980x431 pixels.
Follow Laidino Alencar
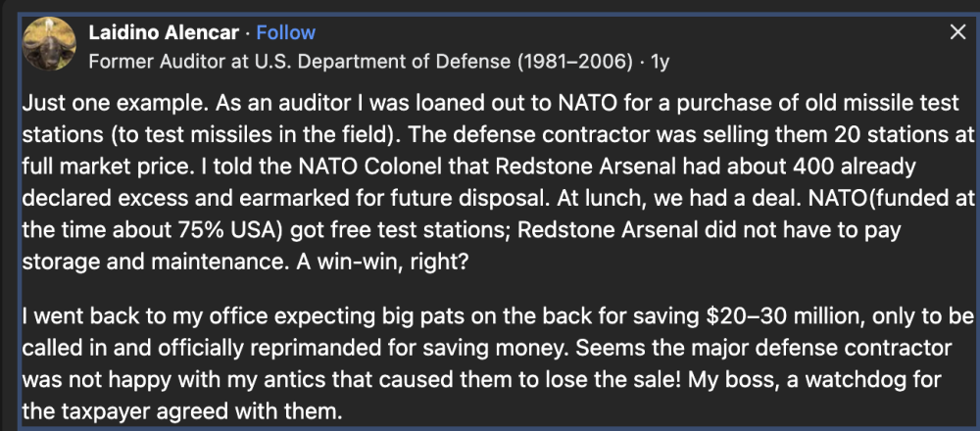285,32
